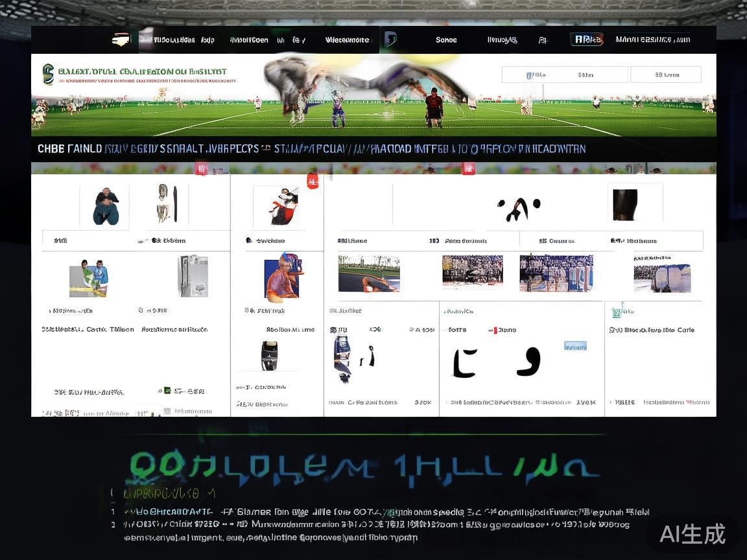Open the 'Sonoe' navigation menu item
This screenshot has width=747, height=560.
(x=446, y=40)
